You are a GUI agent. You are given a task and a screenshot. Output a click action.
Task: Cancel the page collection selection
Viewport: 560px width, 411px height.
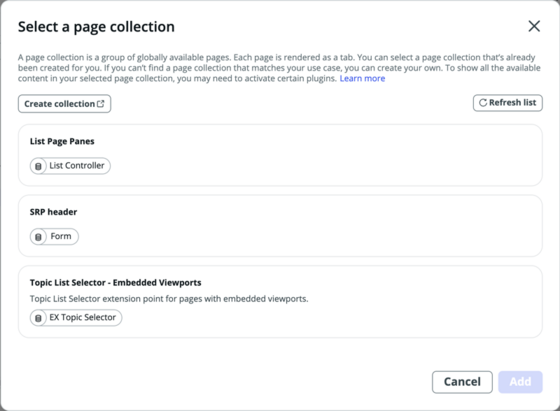[x=462, y=382]
